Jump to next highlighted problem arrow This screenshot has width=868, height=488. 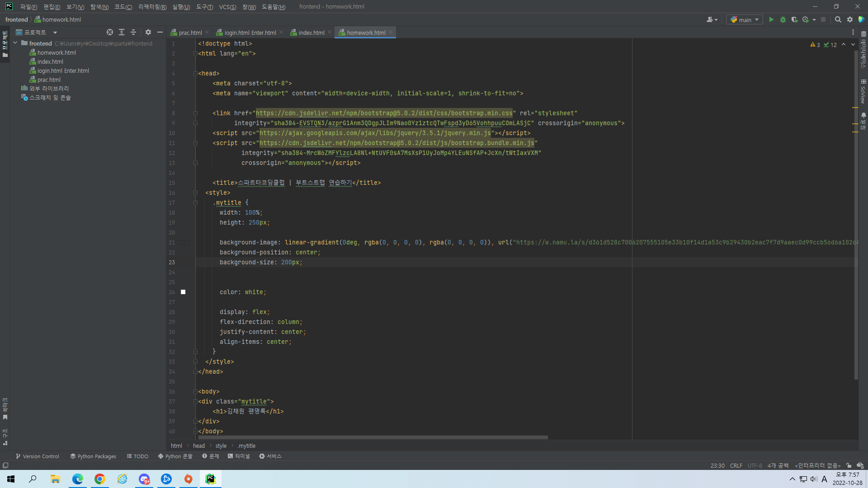tap(853, 44)
